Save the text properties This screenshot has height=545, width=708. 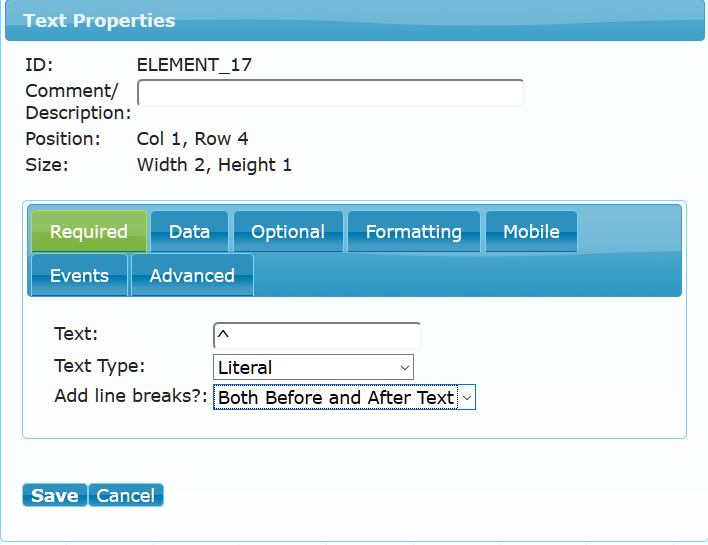tap(55, 495)
